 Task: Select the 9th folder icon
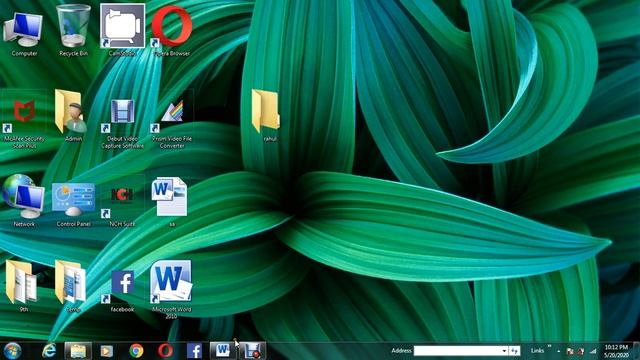(22, 286)
